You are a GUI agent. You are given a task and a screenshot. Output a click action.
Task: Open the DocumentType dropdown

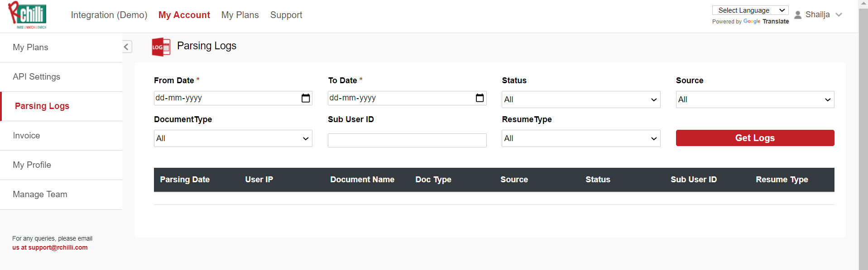pos(233,138)
